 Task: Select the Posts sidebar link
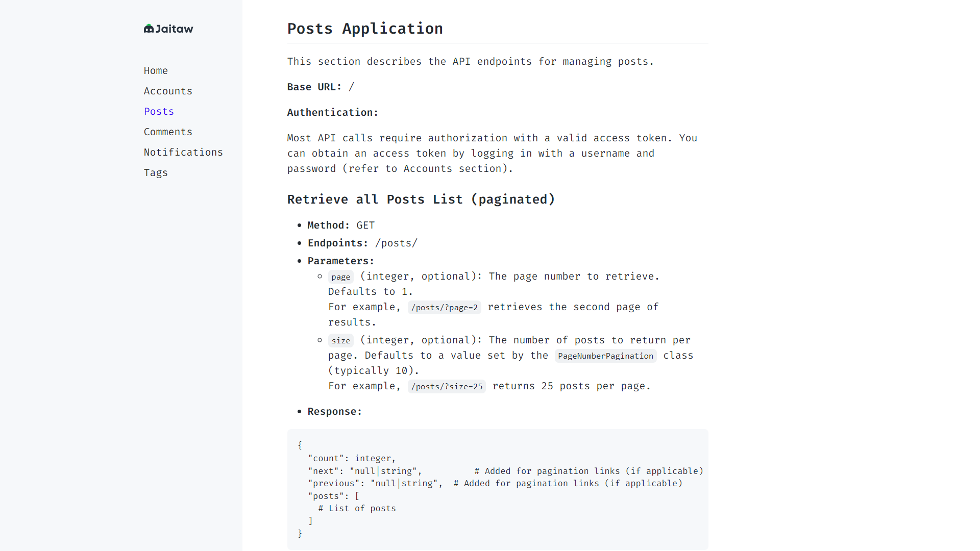[159, 111]
